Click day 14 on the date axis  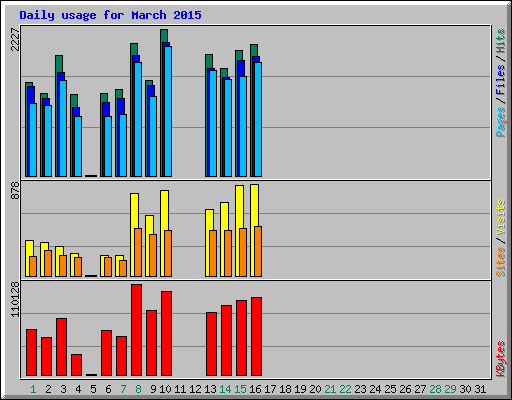[225, 389]
